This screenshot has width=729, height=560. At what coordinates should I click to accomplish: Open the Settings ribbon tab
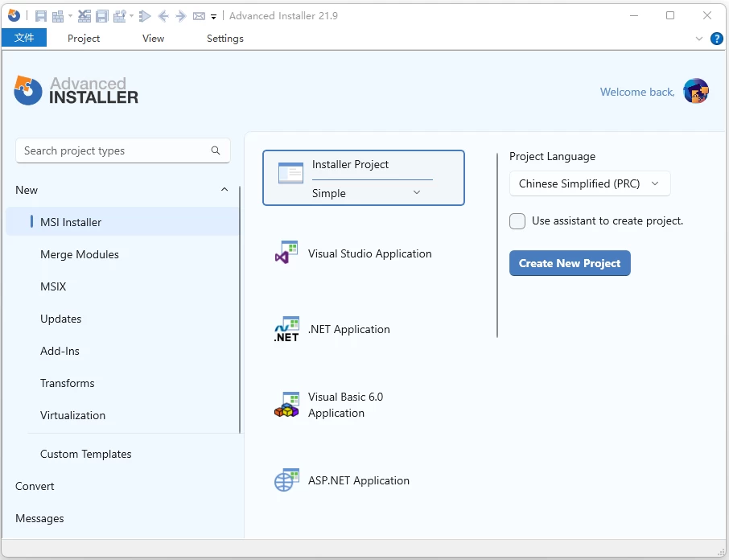pyautogui.click(x=225, y=38)
